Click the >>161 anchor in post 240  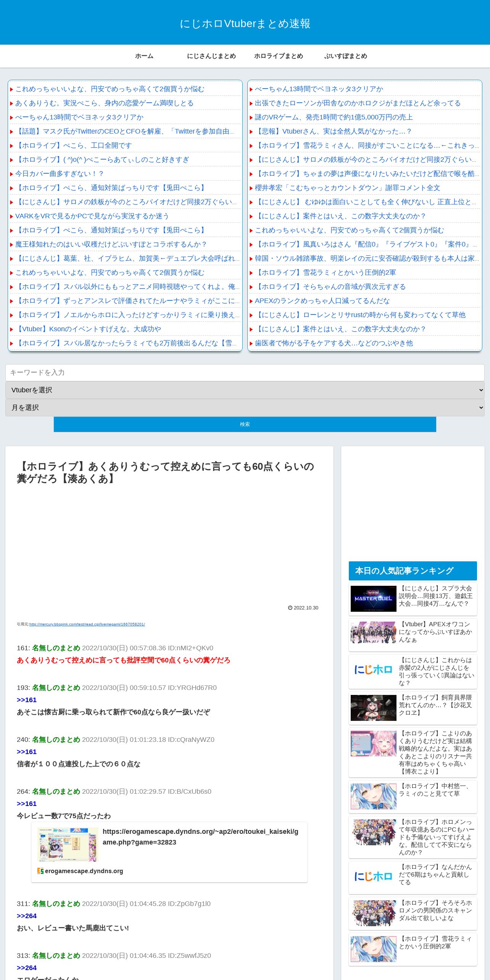point(27,752)
